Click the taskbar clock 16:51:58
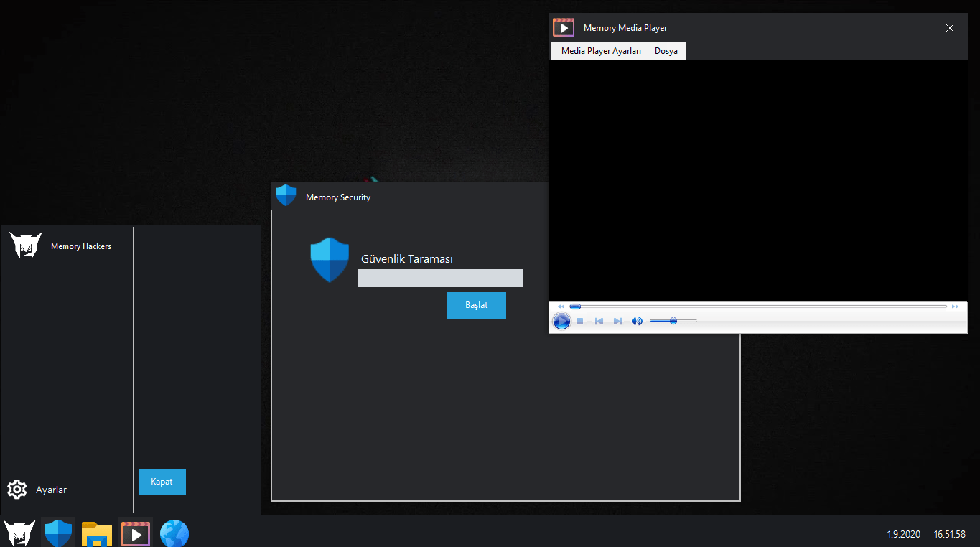The image size is (980, 547). coord(950,535)
